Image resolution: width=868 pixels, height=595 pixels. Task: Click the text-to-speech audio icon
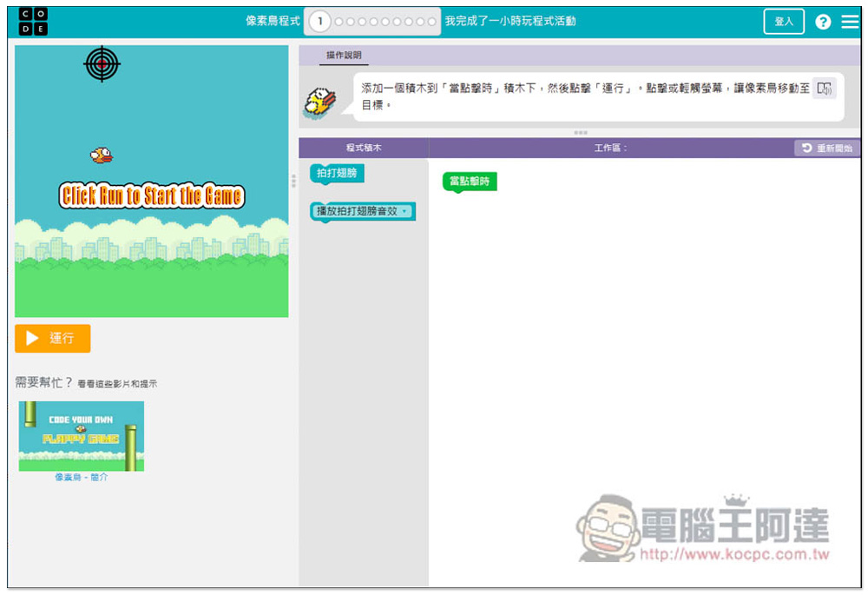click(x=825, y=89)
